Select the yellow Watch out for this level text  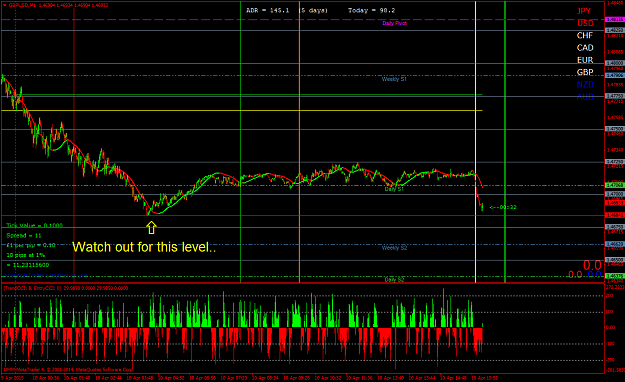144,247
